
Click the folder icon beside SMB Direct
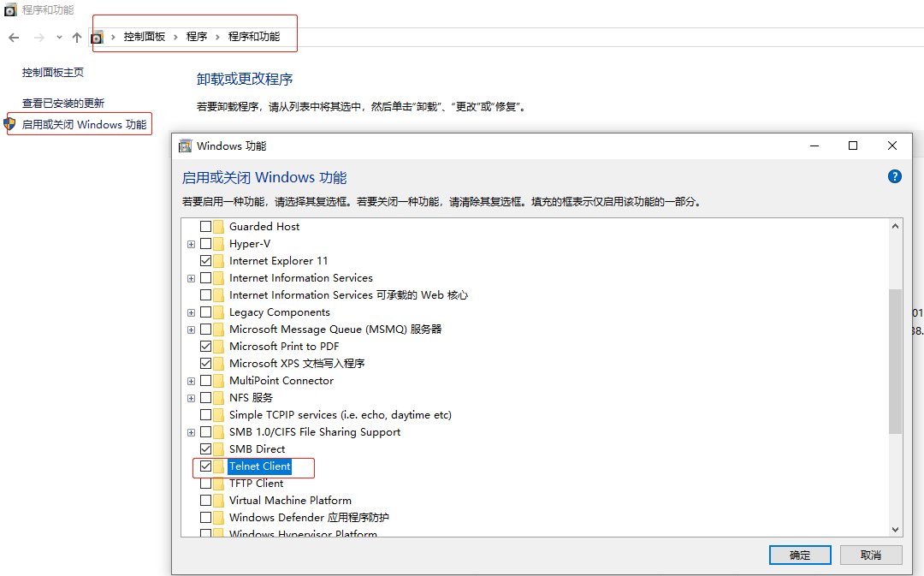click(219, 448)
